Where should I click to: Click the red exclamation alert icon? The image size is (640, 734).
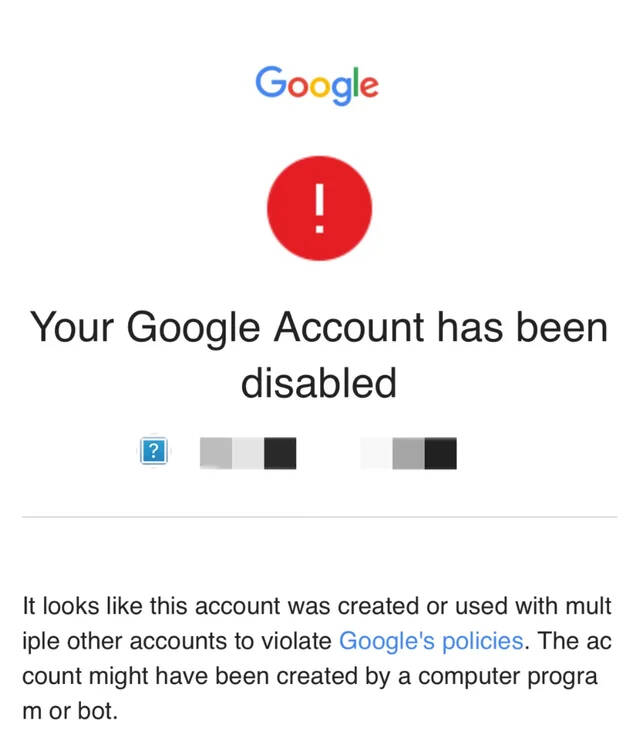point(319,208)
